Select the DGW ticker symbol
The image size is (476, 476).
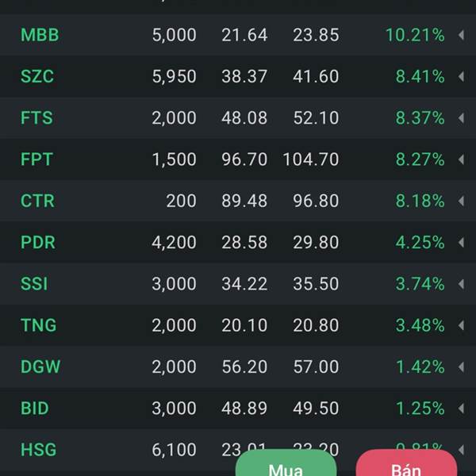click(40, 367)
